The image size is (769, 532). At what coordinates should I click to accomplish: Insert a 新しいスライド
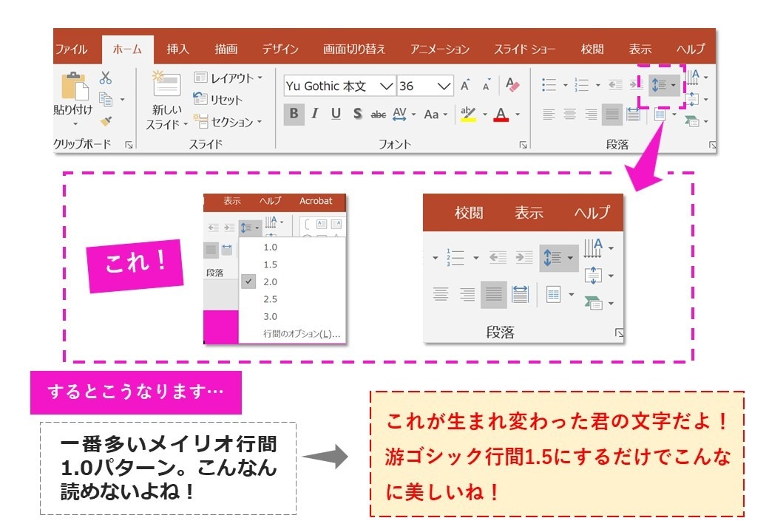point(167,100)
